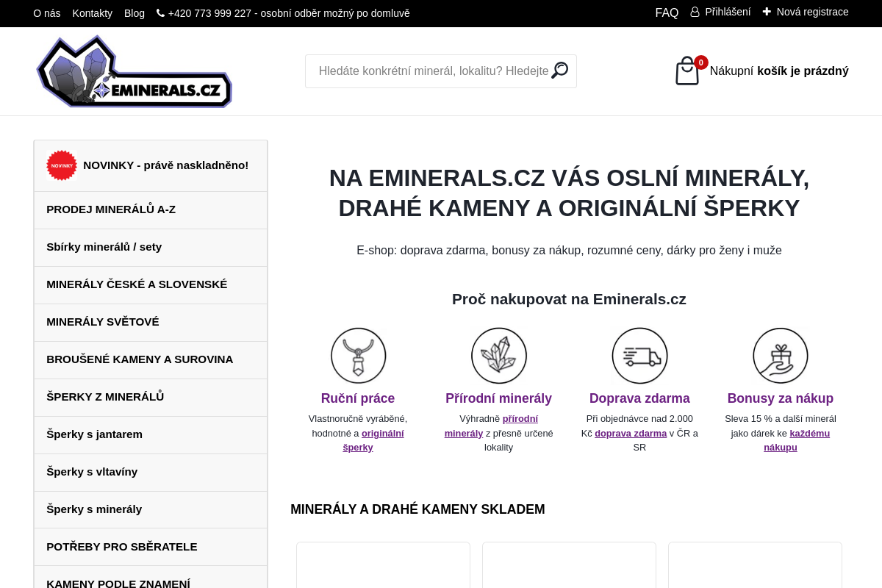The image size is (882, 588).
Task: Open BROUŠENÉ KAMENY A SUROVINA category
Action: (x=151, y=360)
